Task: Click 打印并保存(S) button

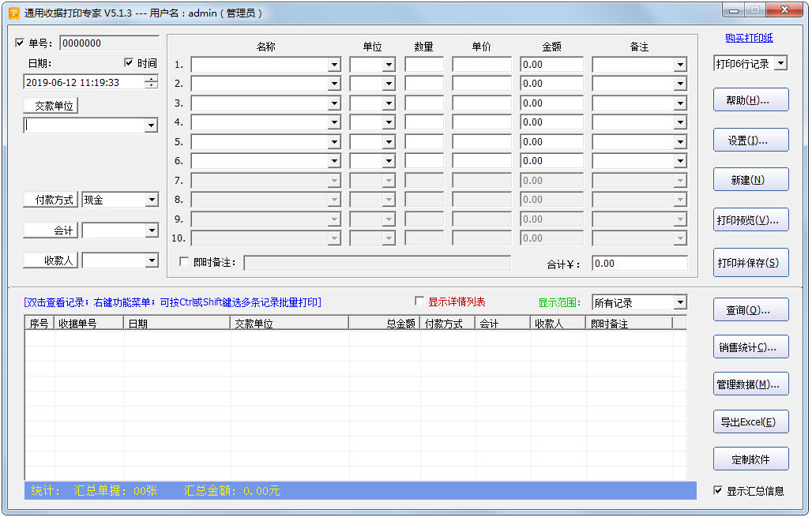Action: click(750, 262)
